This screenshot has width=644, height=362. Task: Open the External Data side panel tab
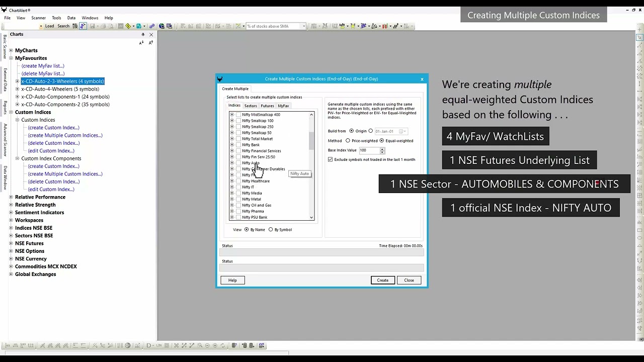(5, 79)
